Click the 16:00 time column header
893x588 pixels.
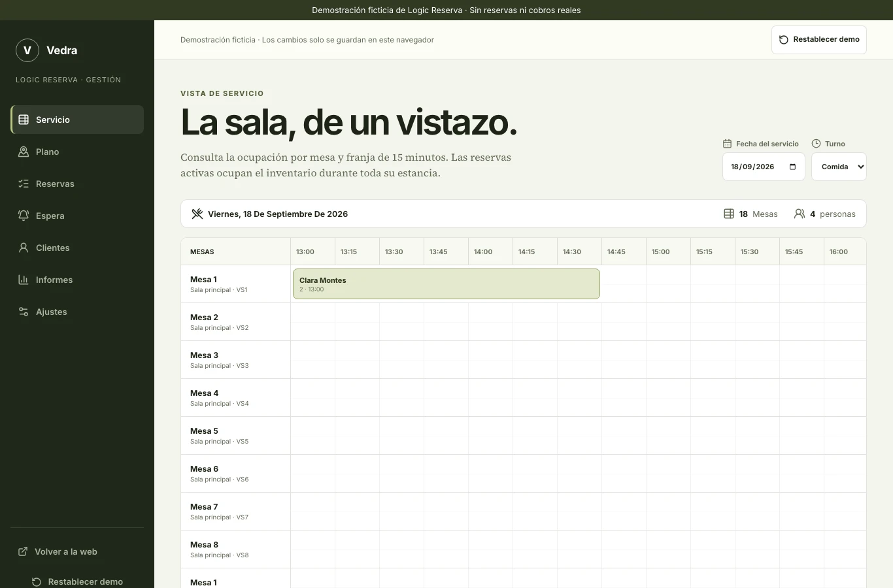click(845, 252)
